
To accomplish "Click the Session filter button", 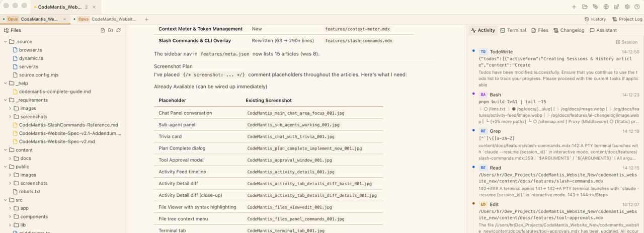I will point(626,42).
